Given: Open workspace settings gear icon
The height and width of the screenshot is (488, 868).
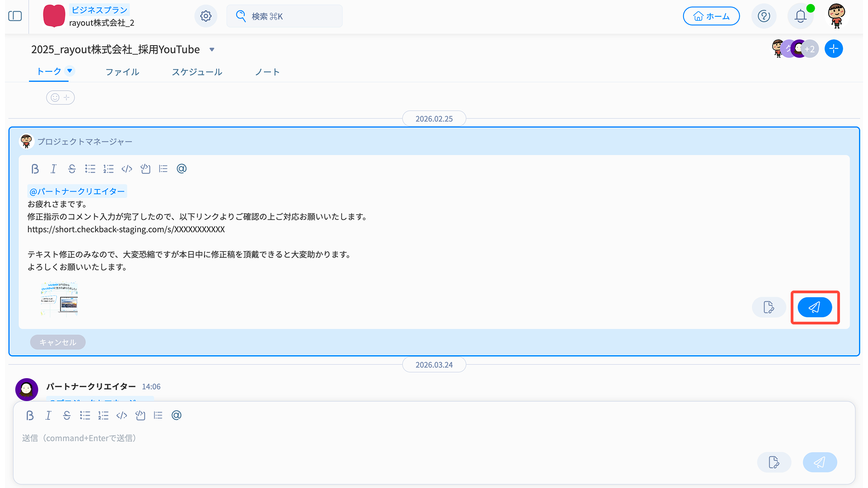Looking at the screenshot, I should 206,16.
